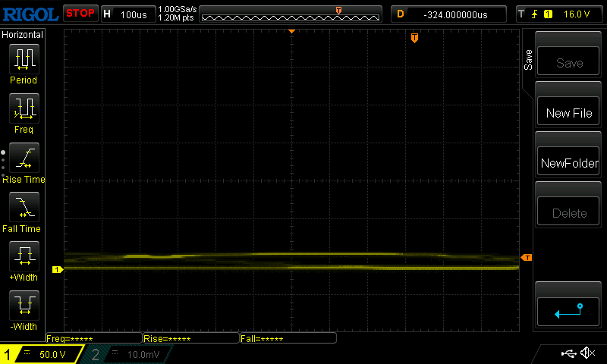The width and height of the screenshot is (607, 364).
Task: Click the orange T trigger position marker on grid
Action: 414,38
